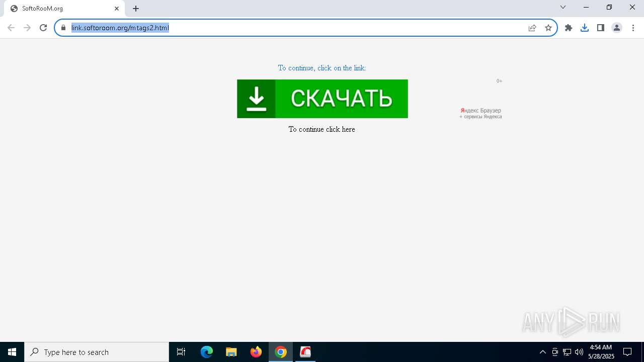The height and width of the screenshot is (362, 644).
Task: Close the SoftoRooM.org tab
Action: [117, 9]
